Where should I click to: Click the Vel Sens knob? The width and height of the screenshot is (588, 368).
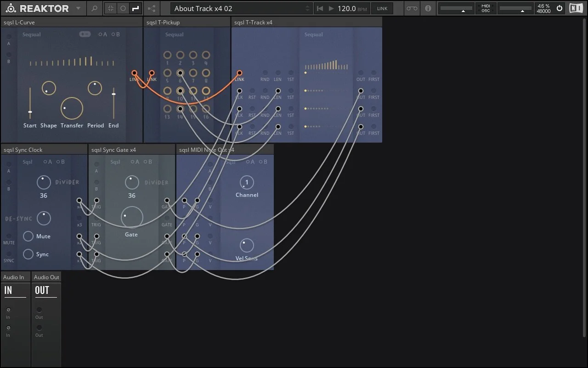point(247,245)
